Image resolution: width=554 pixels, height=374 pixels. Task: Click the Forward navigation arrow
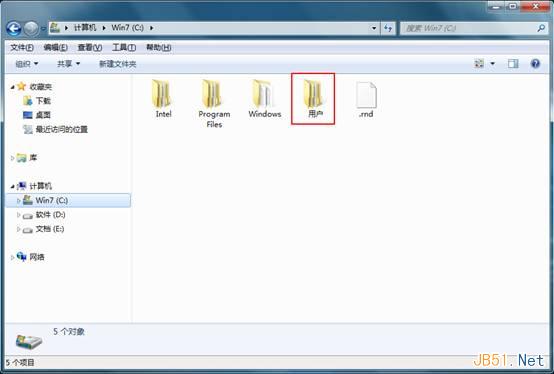(x=31, y=28)
